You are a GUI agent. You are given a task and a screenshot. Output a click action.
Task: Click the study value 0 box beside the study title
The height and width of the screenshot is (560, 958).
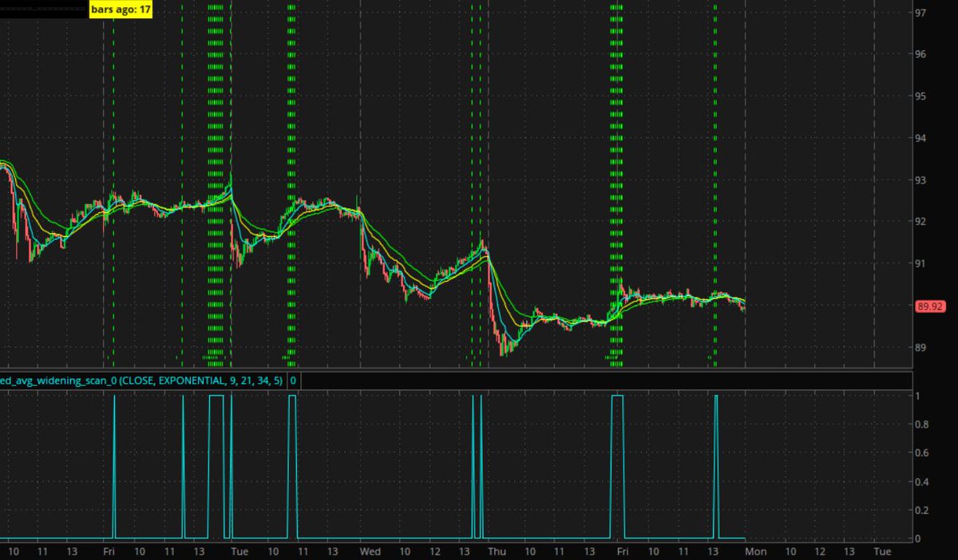click(293, 381)
